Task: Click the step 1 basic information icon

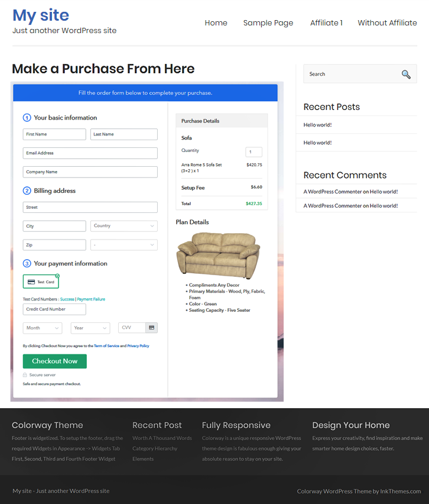Action: pos(27,118)
